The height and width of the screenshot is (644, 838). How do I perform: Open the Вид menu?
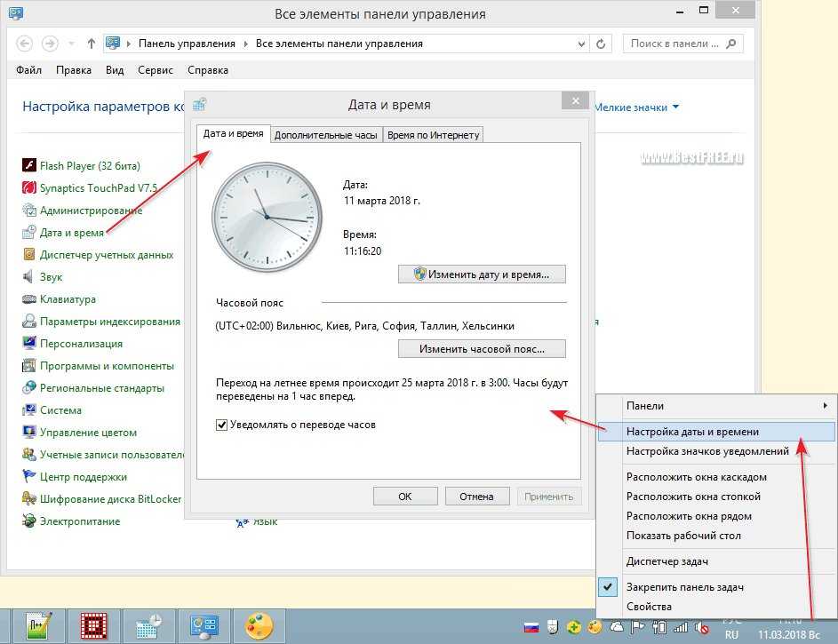click(x=115, y=70)
